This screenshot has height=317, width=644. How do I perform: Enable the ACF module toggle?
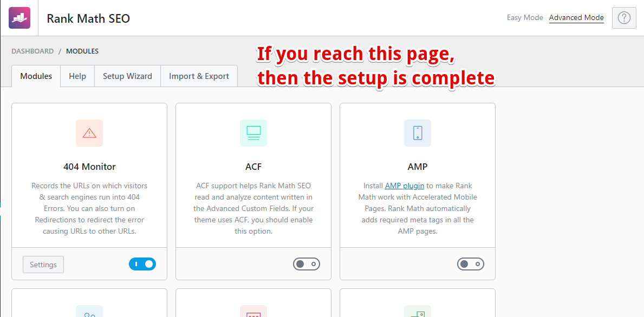click(x=307, y=264)
